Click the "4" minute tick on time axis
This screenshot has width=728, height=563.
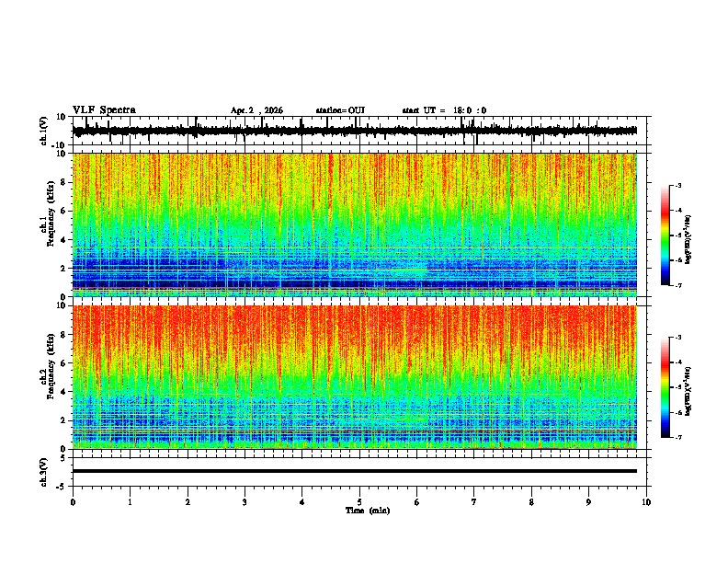pyautogui.click(x=302, y=502)
